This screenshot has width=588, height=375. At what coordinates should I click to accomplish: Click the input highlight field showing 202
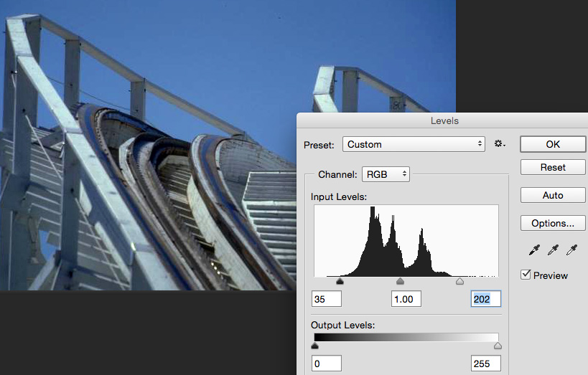coord(485,299)
